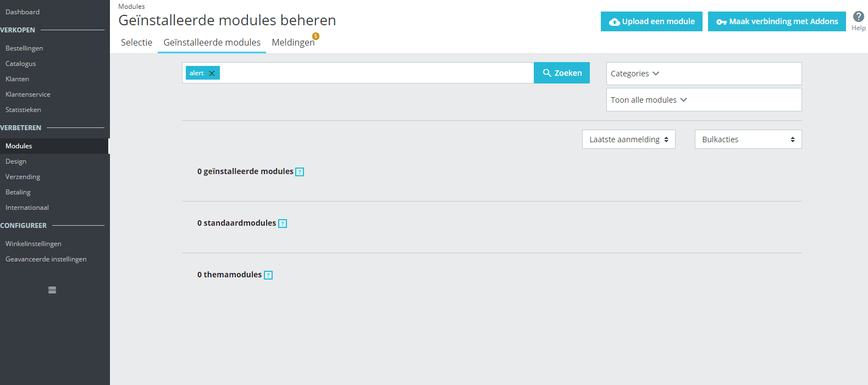868x385 pixels.
Task: Click the Help question mark icon
Action: tap(859, 16)
